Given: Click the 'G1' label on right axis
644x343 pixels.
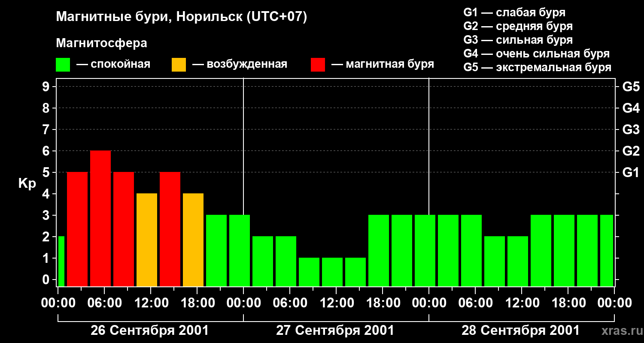Looking at the screenshot, I should coord(631,173).
